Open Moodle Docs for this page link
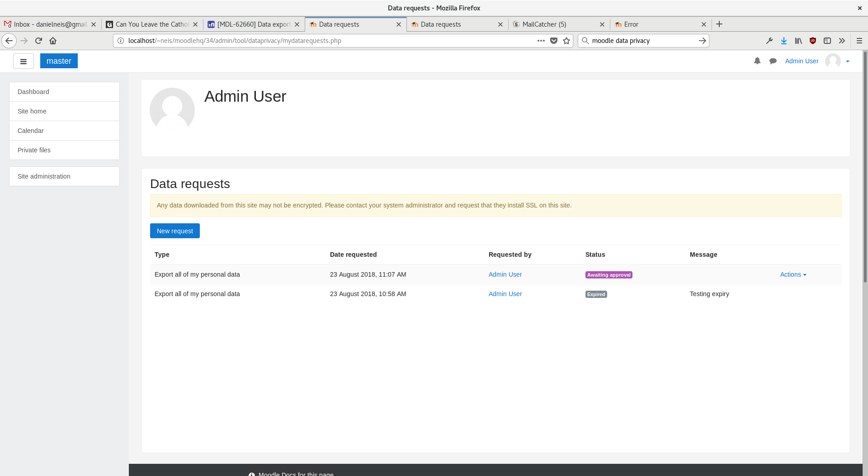 point(296,474)
